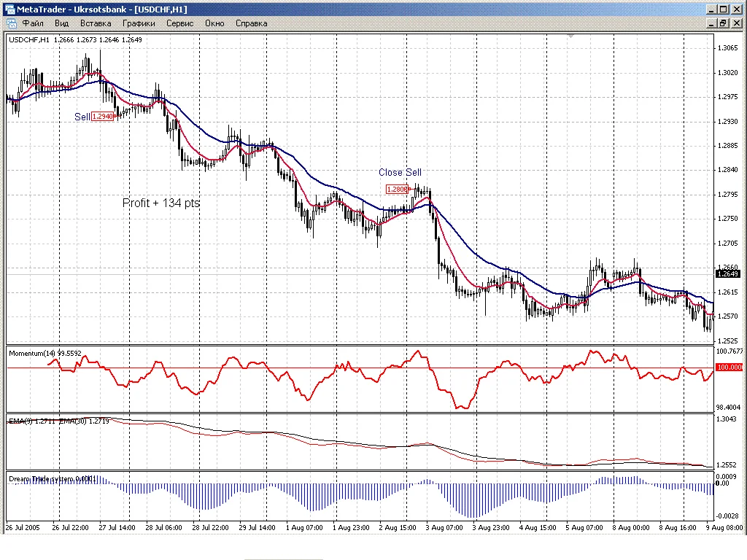Minimize the inner USDCHF chart window

point(711,23)
